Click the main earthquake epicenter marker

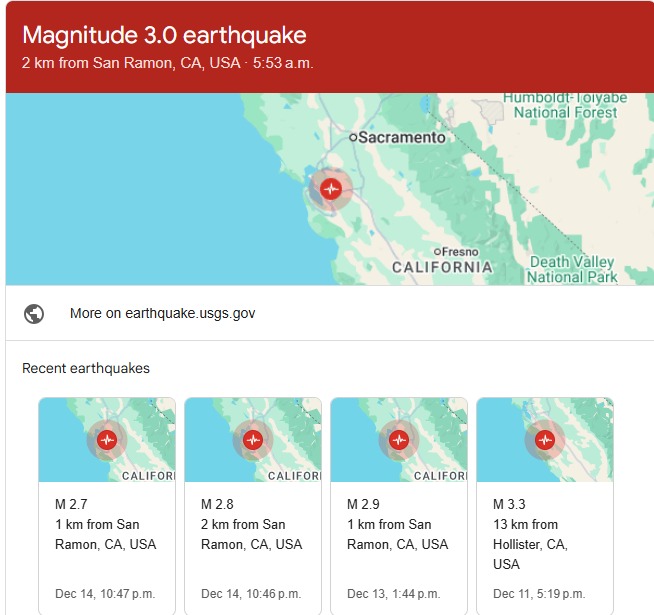point(331,188)
